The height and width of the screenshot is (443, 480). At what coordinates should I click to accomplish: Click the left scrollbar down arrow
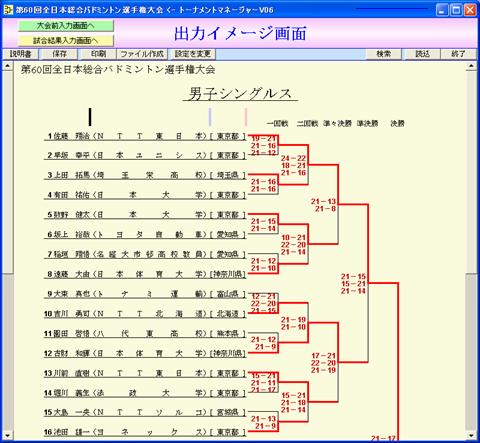(x=8, y=435)
